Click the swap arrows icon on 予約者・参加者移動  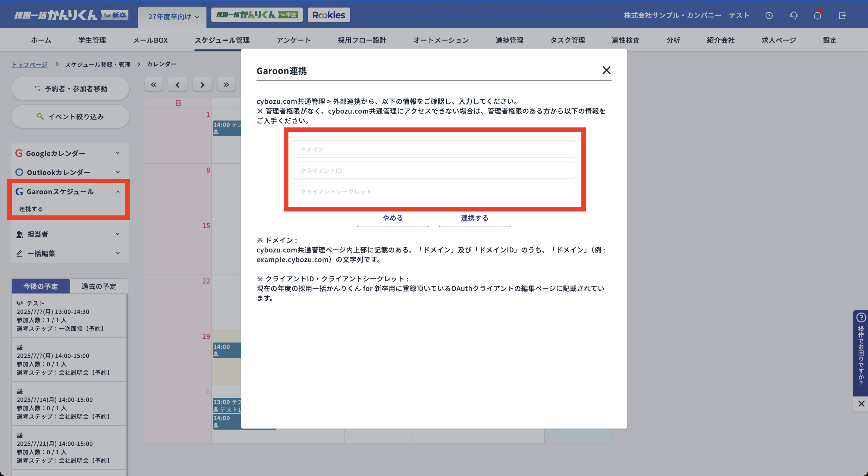pyautogui.click(x=37, y=88)
